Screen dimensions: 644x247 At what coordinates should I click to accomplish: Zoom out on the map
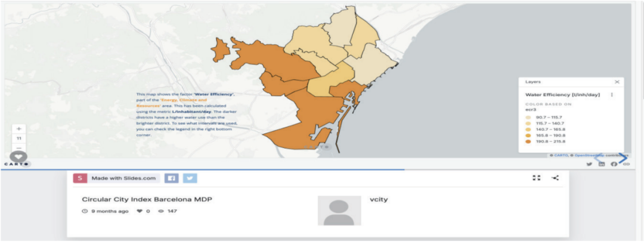tap(18, 148)
